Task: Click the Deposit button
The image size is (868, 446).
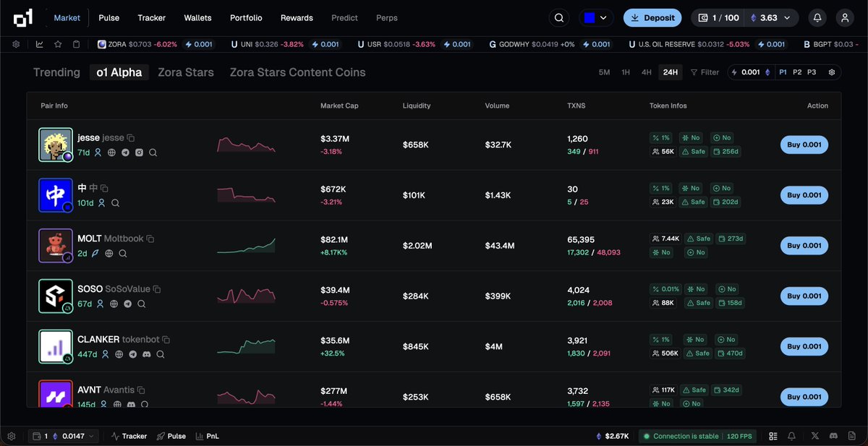Action: click(x=652, y=17)
